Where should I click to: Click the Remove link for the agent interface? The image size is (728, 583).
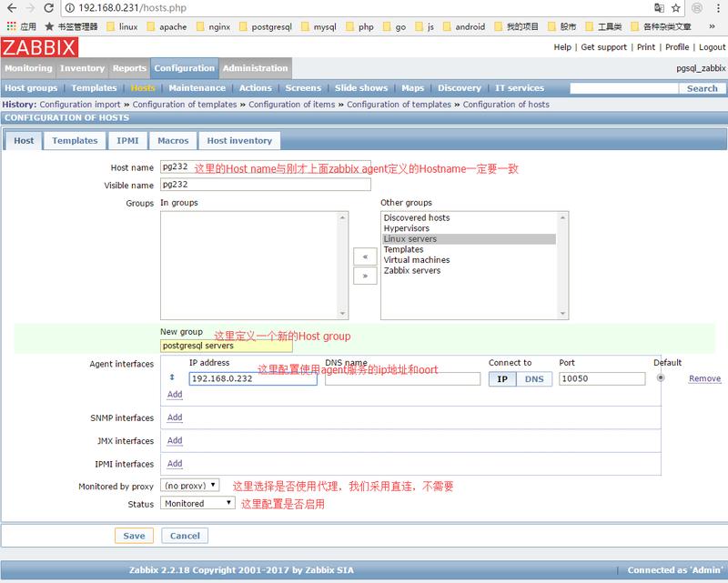pos(704,379)
